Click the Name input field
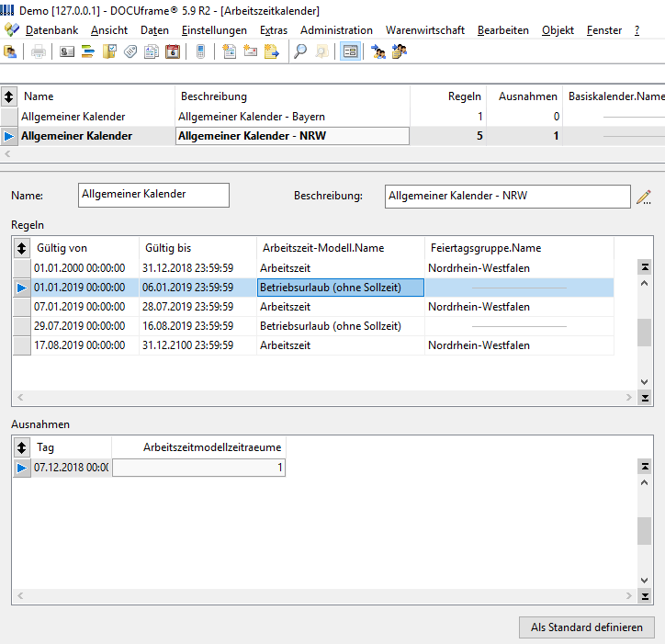Image resolution: width=665 pixels, height=644 pixels. (x=153, y=195)
